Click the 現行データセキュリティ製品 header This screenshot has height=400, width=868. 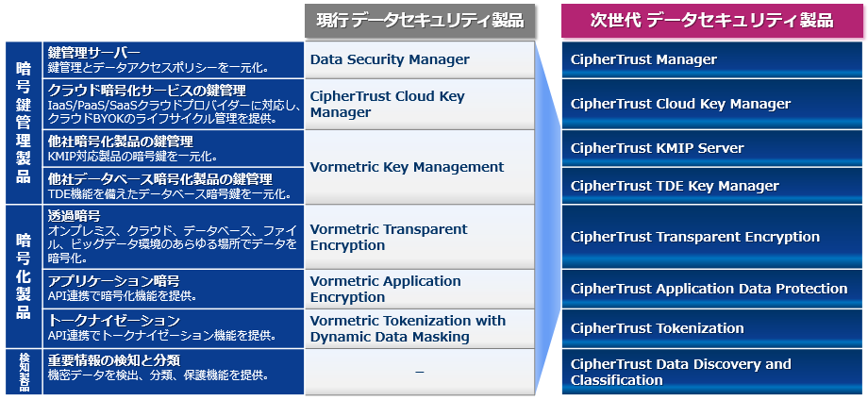click(419, 20)
